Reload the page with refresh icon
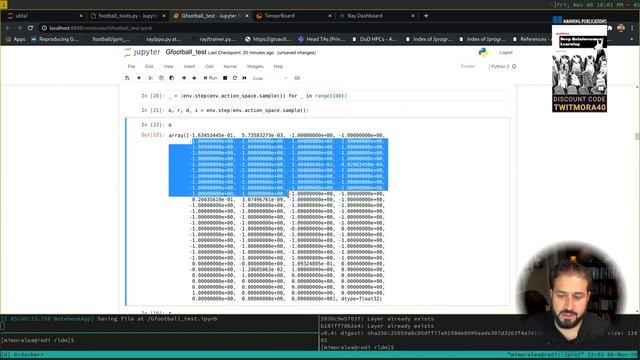The height and width of the screenshot is (360, 640). [30, 28]
